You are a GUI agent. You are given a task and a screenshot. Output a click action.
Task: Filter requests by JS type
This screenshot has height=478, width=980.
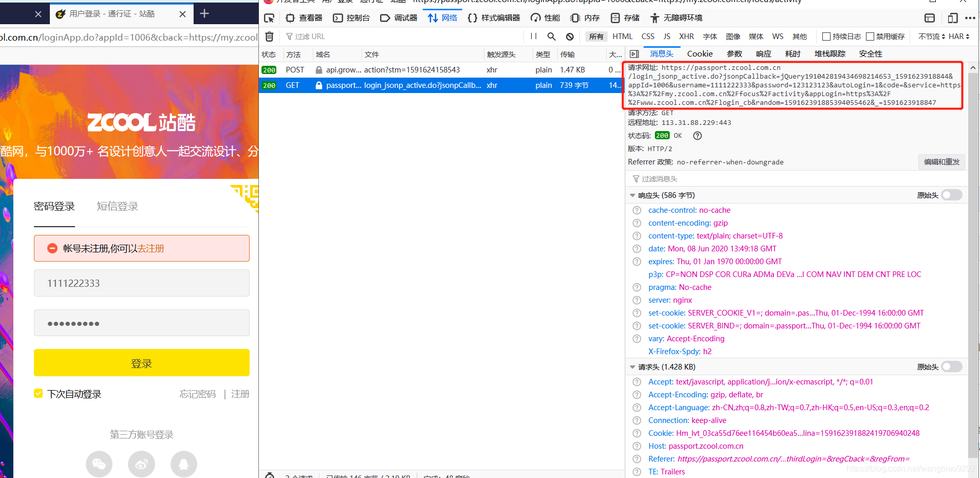coord(667,36)
